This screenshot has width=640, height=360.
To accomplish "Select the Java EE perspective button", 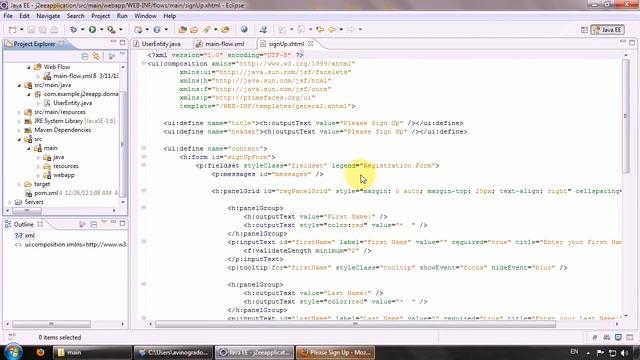I will (608, 30).
